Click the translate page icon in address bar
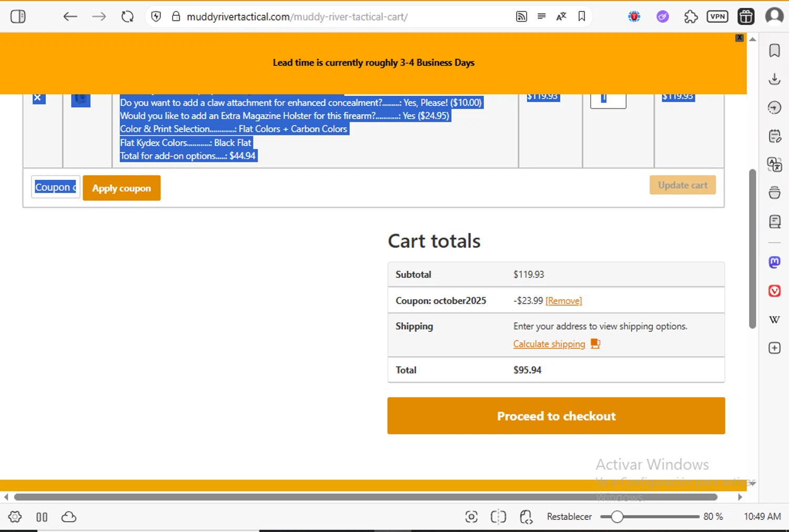Image resolution: width=789 pixels, height=532 pixels. [561, 16]
